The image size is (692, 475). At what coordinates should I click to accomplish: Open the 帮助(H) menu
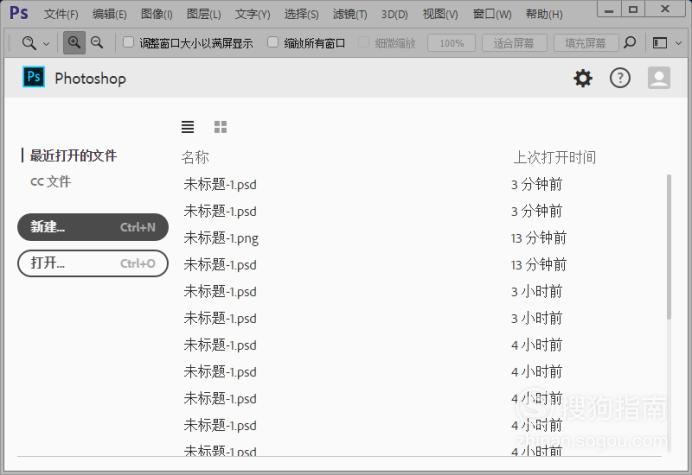tap(544, 14)
